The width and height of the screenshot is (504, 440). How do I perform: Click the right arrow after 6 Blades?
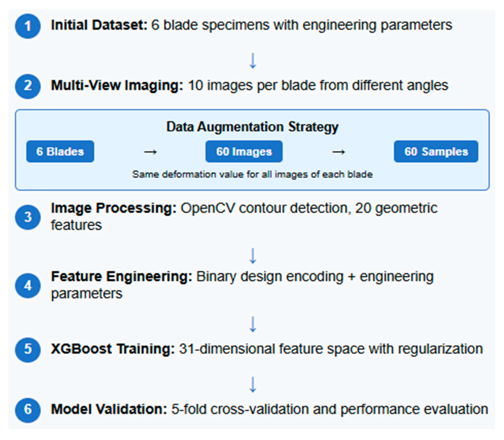click(150, 152)
